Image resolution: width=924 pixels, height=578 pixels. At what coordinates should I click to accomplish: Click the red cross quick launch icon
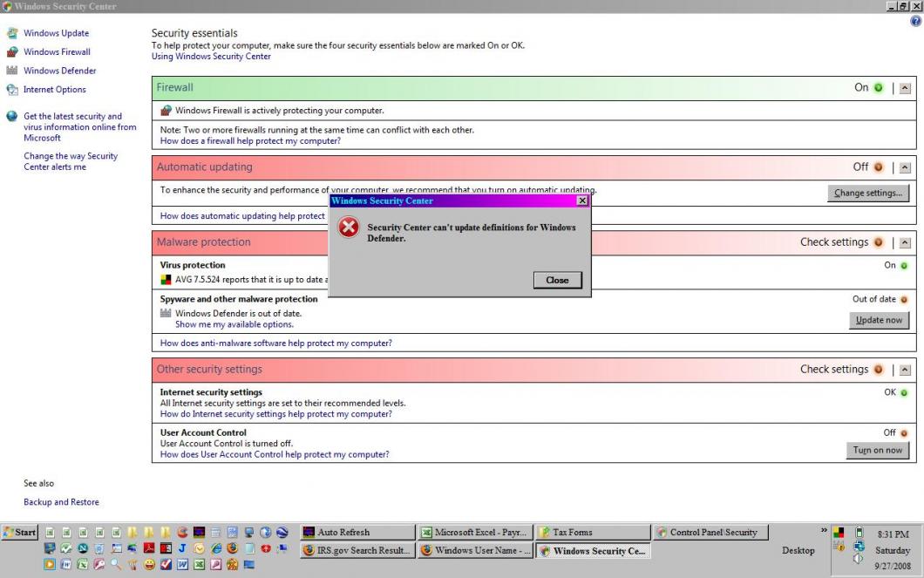266,548
